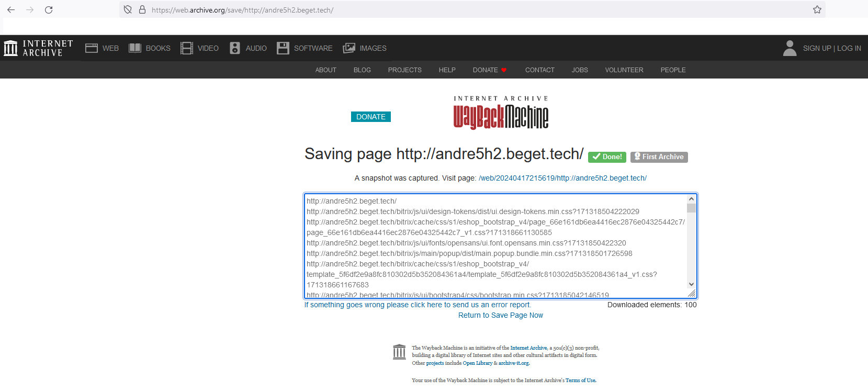Open the PEOPLE link
The image size is (868, 391).
tap(673, 70)
